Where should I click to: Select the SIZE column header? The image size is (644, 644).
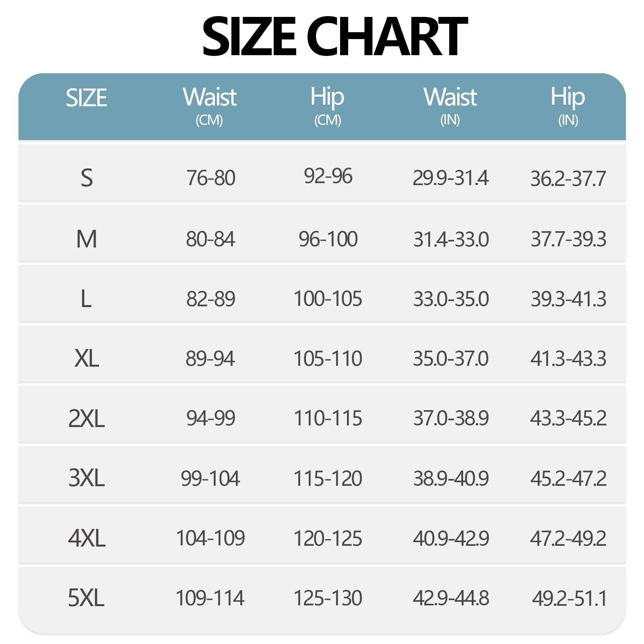(87, 98)
